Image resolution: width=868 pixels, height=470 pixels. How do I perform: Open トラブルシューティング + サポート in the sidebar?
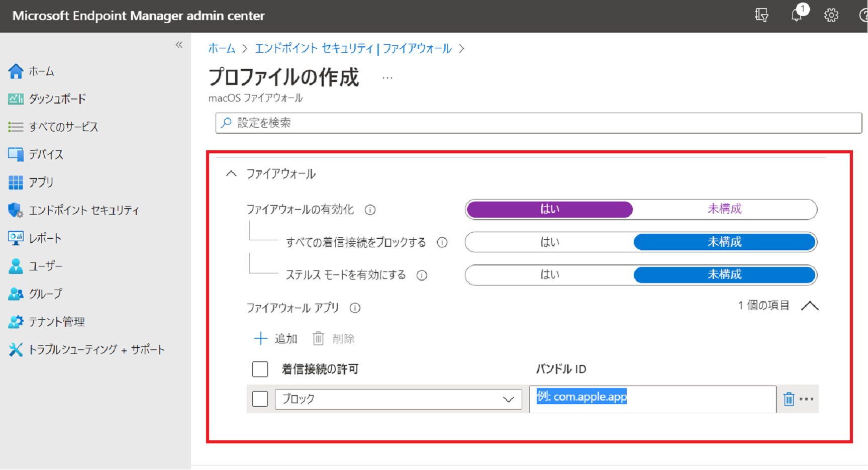pos(97,349)
